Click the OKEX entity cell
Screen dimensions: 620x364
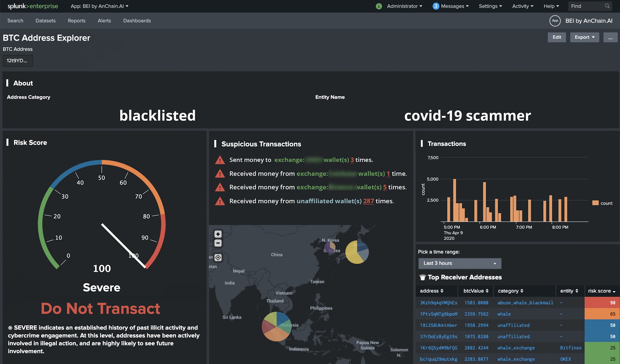566,359
